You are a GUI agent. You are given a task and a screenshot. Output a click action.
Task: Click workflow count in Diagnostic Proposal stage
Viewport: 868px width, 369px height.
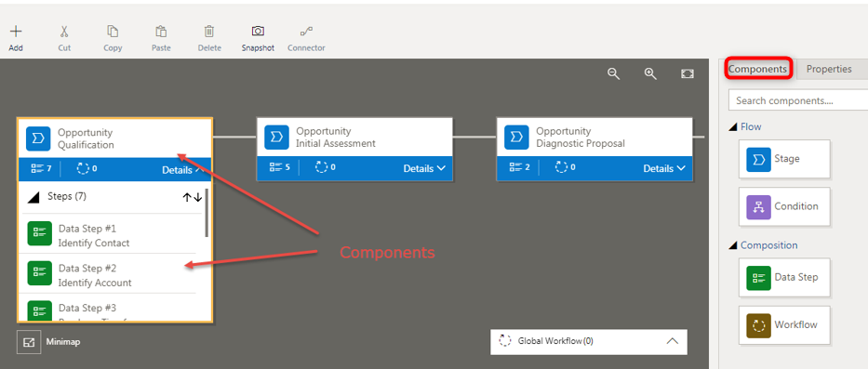(x=566, y=167)
